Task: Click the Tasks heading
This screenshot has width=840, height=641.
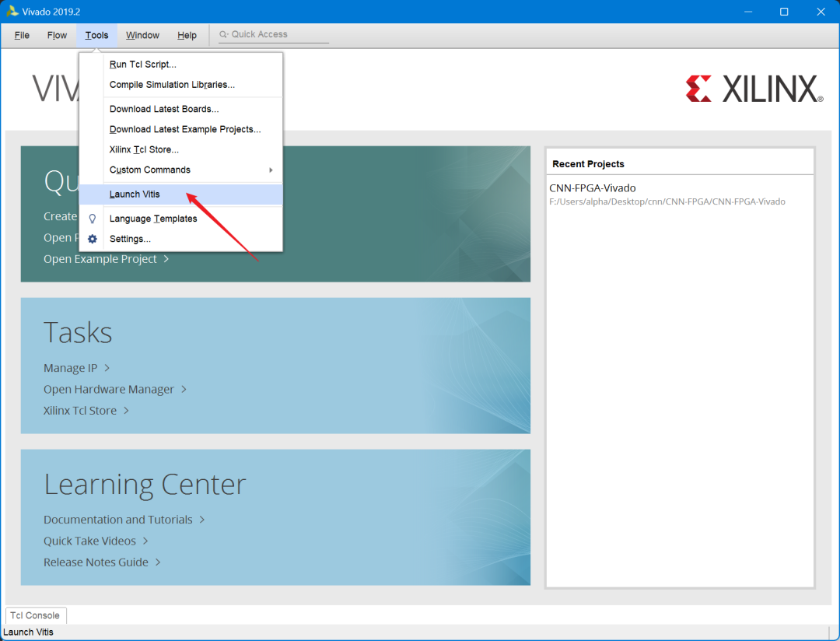Action: point(78,332)
